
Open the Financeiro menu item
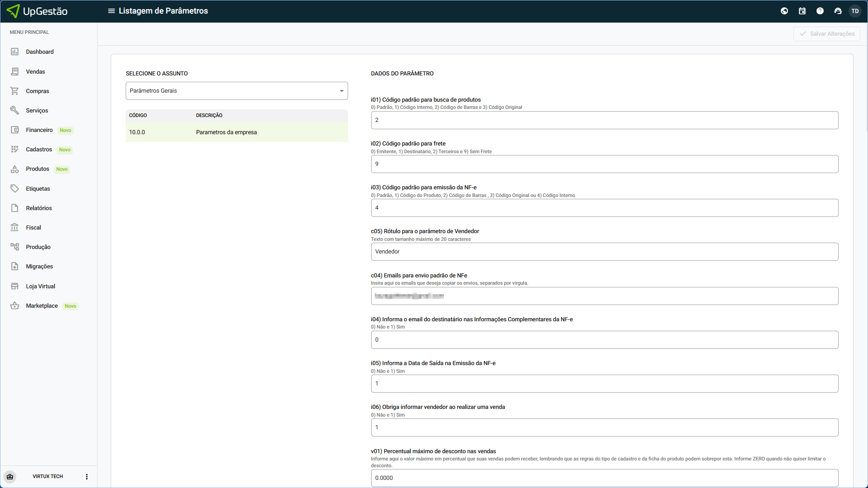39,130
